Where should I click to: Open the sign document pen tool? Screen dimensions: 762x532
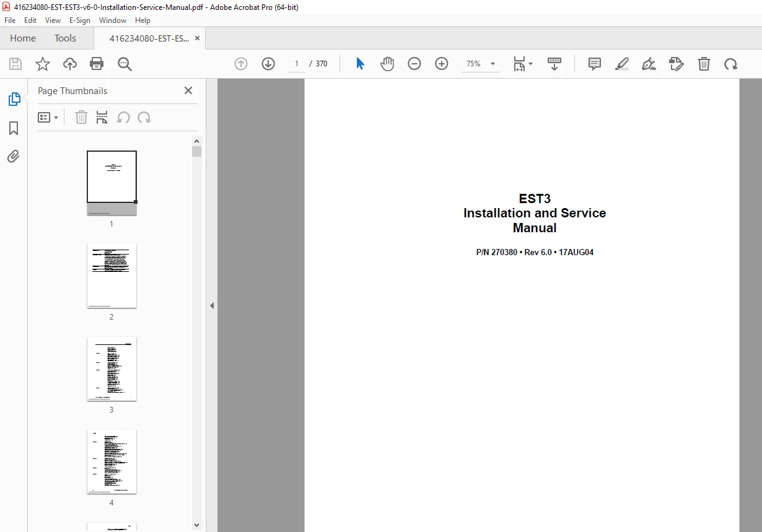[649, 64]
